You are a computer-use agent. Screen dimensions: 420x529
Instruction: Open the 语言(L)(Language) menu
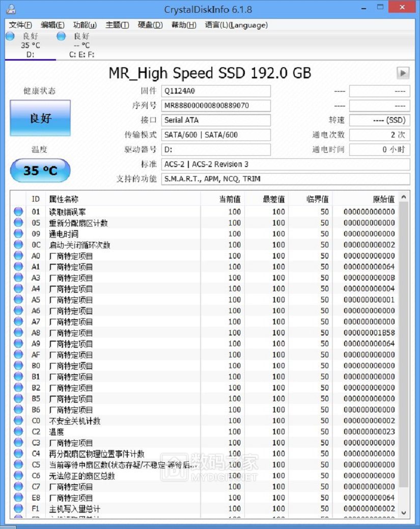(236, 25)
